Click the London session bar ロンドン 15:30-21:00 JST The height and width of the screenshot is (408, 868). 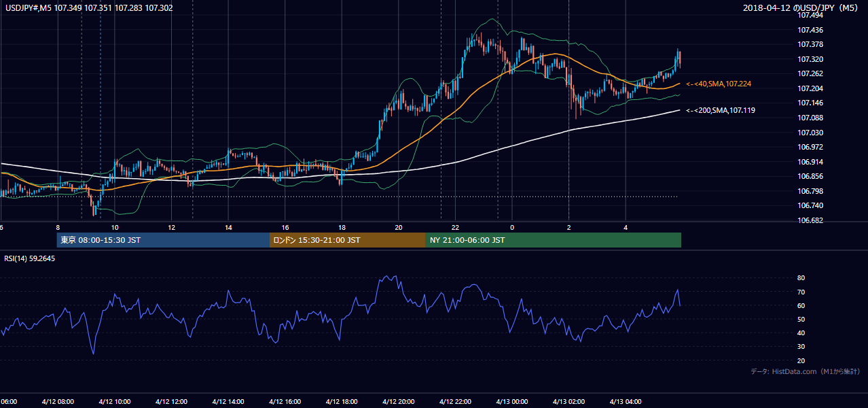pyautogui.click(x=348, y=240)
